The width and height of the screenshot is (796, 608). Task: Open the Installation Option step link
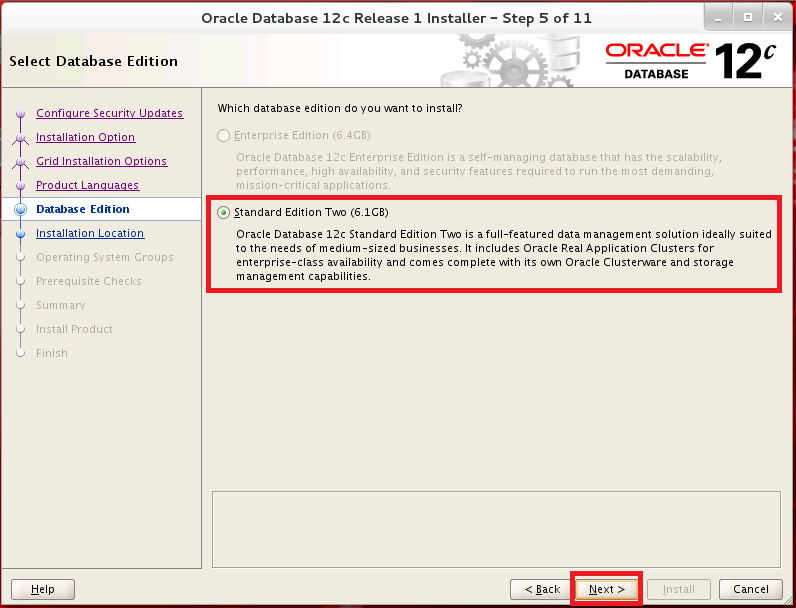[85, 137]
